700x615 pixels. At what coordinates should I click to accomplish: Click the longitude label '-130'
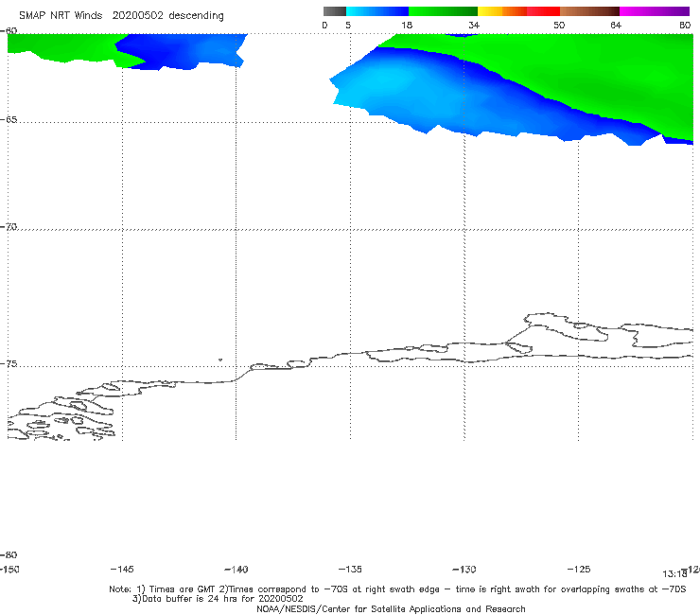click(x=464, y=570)
